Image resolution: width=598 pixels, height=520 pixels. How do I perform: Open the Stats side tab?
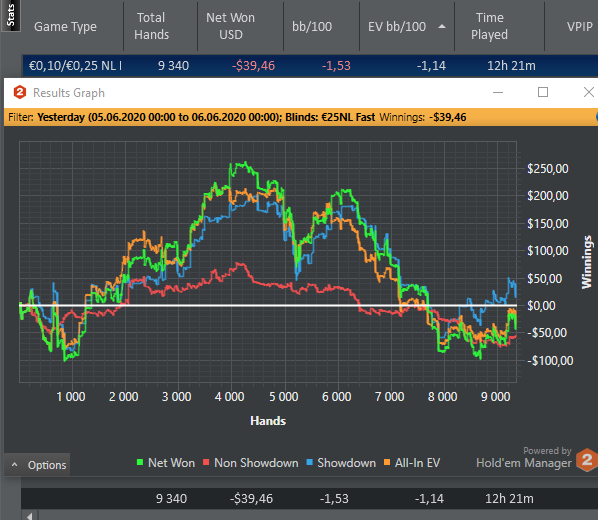[x=10, y=15]
